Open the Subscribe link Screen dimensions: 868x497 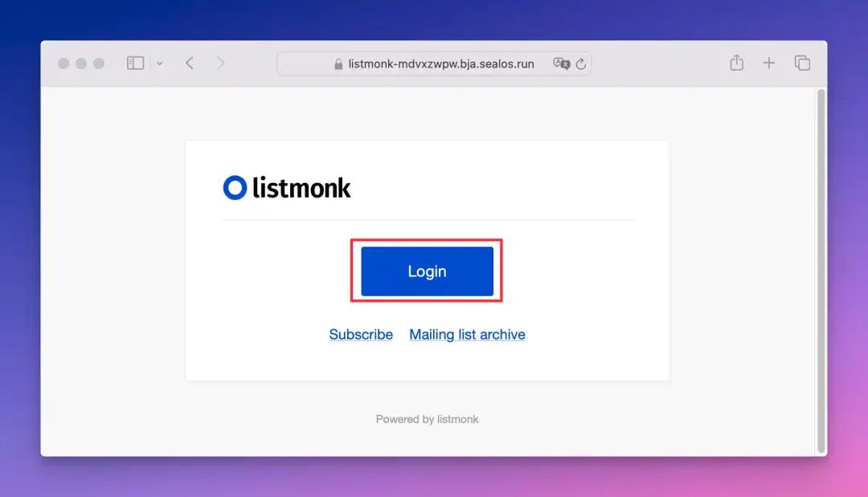(x=361, y=335)
